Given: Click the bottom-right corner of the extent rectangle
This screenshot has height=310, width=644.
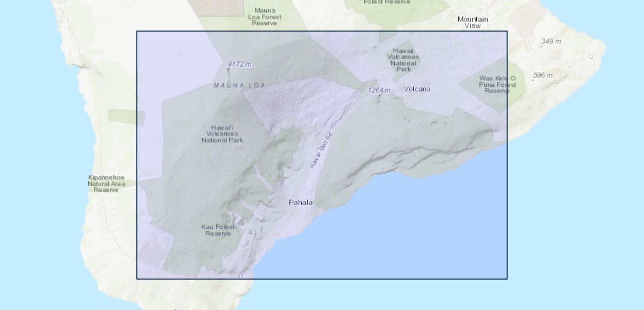Looking at the screenshot, I should click(507, 279).
